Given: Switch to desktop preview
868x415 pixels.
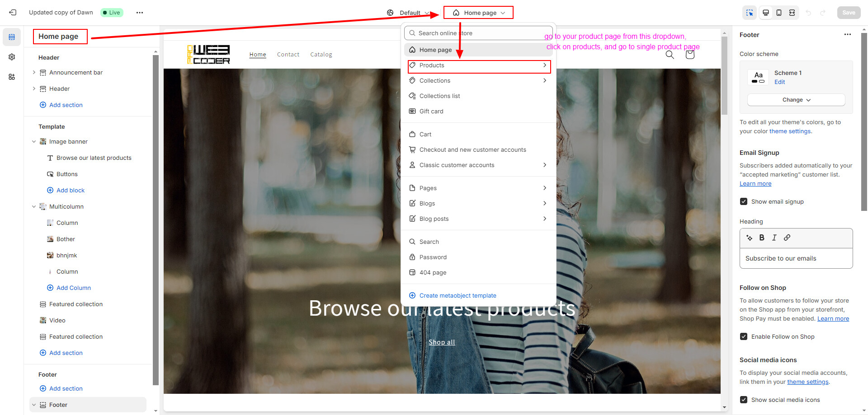Looking at the screenshot, I should [x=766, y=13].
